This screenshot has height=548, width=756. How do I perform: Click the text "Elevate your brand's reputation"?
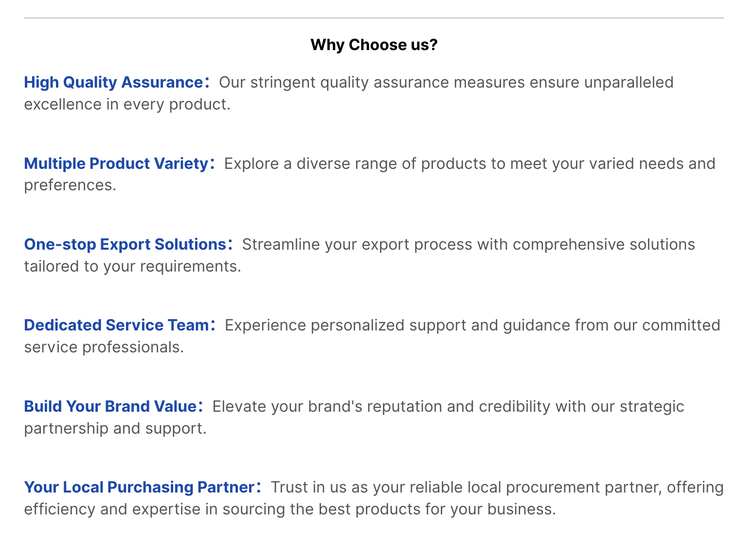point(327,406)
